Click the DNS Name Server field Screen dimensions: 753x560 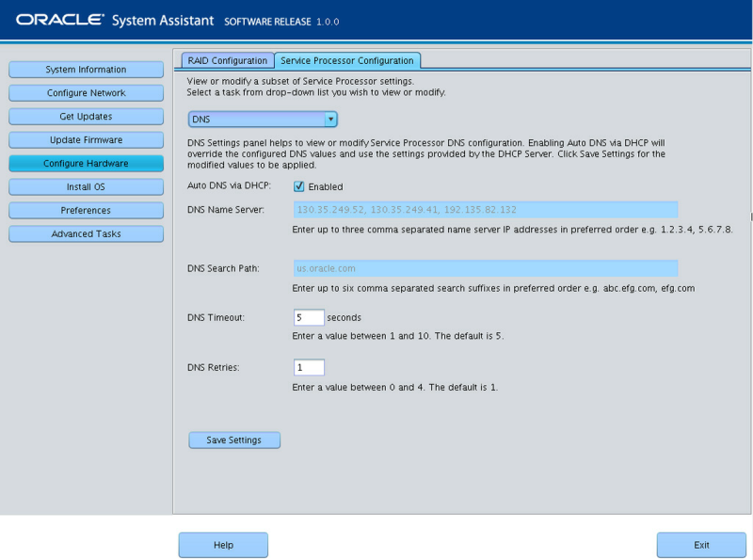pos(486,209)
